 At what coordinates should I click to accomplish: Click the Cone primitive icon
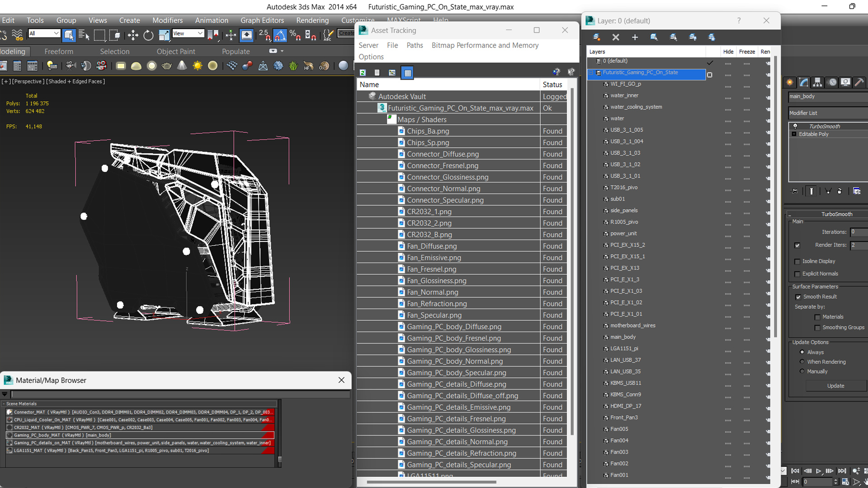click(182, 66)
